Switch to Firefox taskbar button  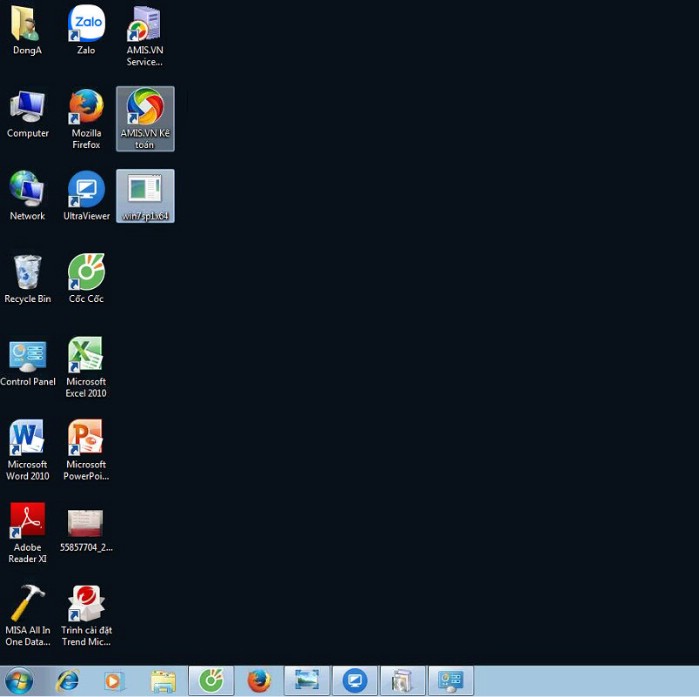[259, 681]
